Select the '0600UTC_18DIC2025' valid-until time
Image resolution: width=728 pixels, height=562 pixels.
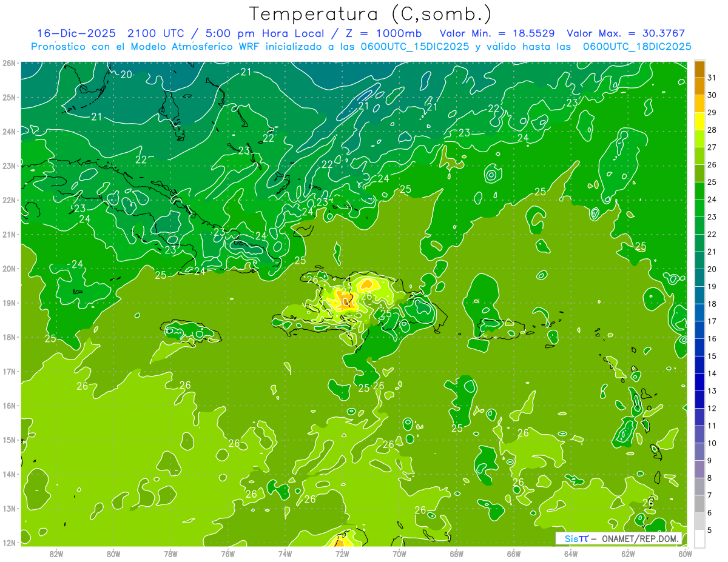636,46
